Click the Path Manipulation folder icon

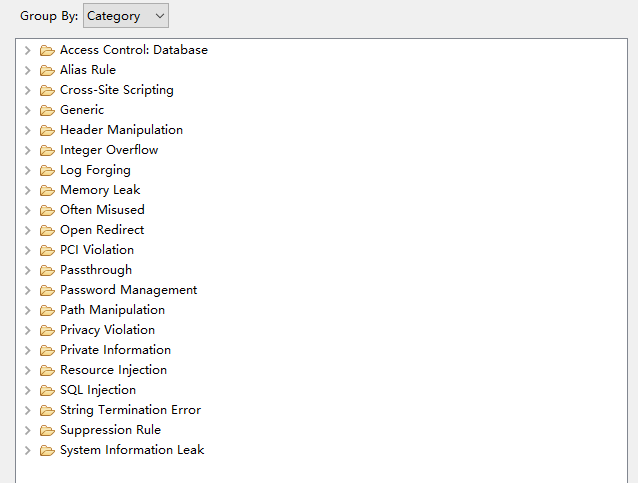[x=47, y=310]
